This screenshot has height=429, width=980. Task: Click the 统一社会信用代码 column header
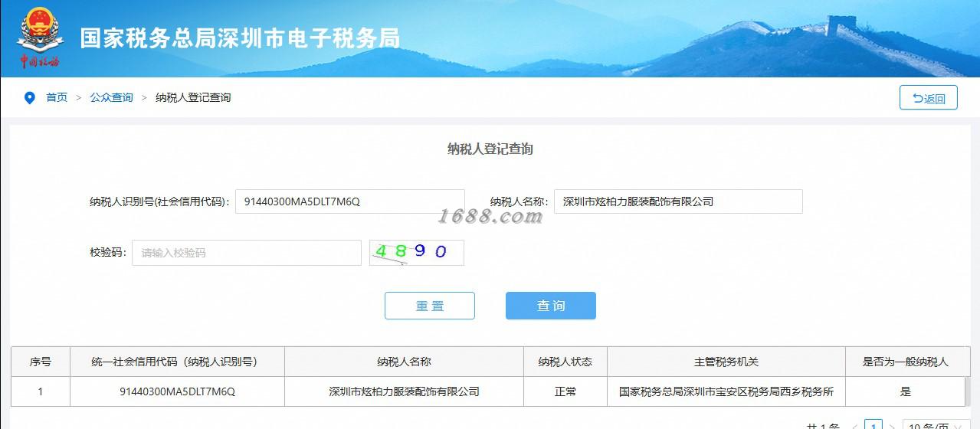tap(177, 362)
